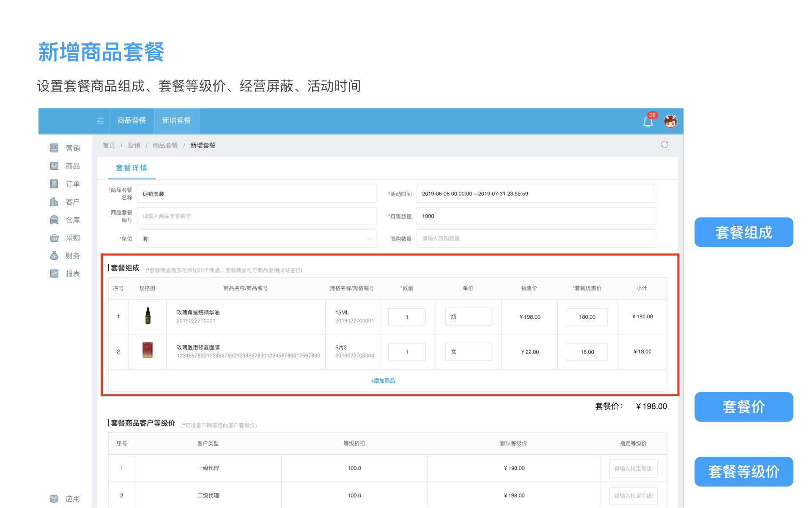Click the 玫瑰医用修复面膜 product thumbnail
812x508 pixels.
(x=147, y=351)
